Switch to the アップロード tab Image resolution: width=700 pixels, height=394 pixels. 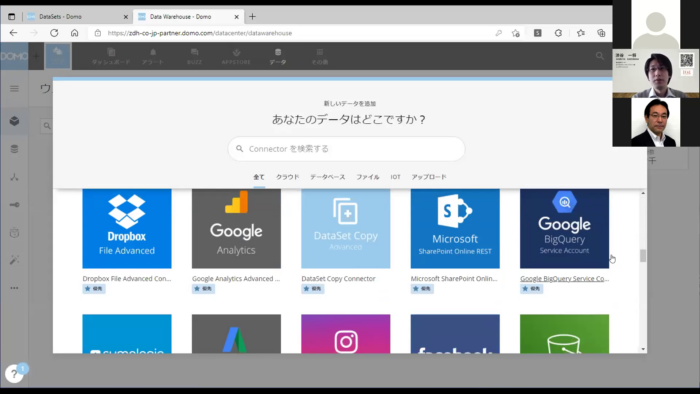(429, 177)
